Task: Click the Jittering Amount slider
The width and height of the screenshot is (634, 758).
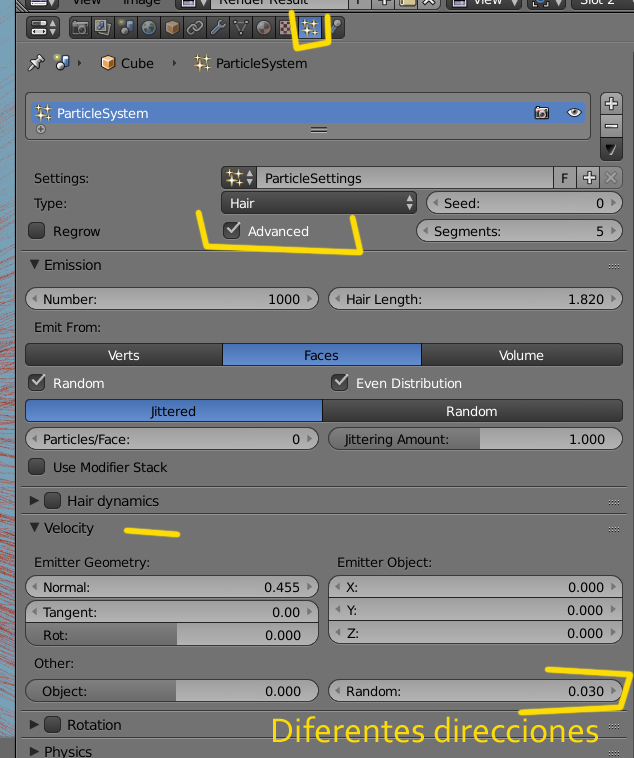Action: coord(474,439)
